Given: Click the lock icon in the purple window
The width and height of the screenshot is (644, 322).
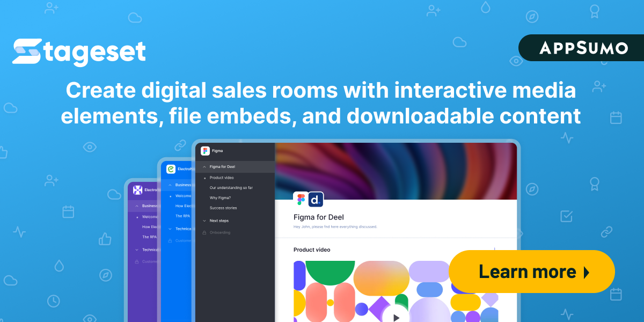Looking at the screenshot, I should pos(137,261).
